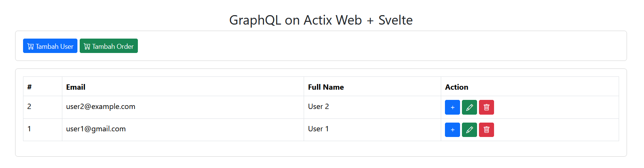Click the Tambah User button
Viewport: 644px width, 168px height.
coord(50,46)
